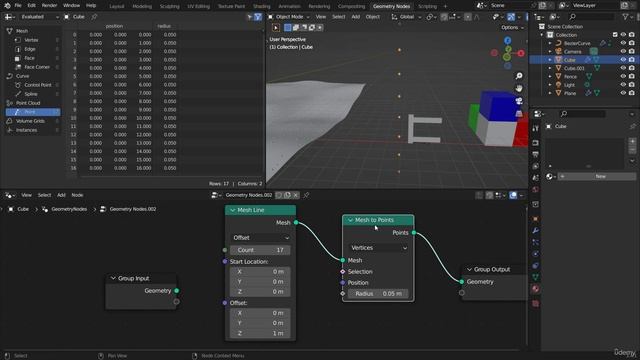Screen dimensions: 640x360
Task: Click the node editor overlay icon
Action: tap(513, 195)
